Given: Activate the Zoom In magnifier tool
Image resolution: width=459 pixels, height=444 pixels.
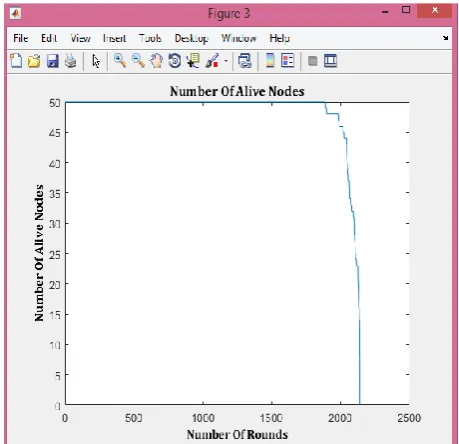Looking at the screenshot, I should pyautogui.click(x=120, y=61).
